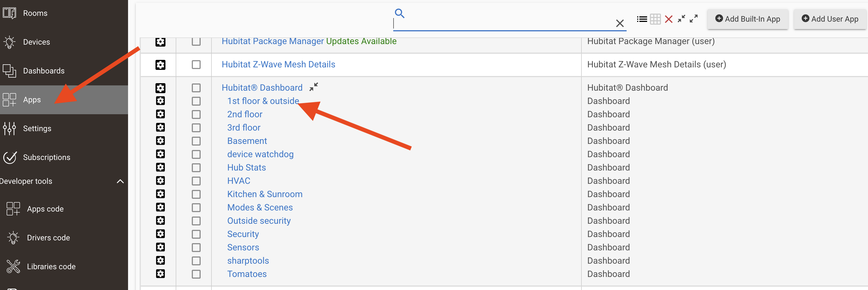Image resolution: width=868 pixels, height=290 pixels.
Task: Open 1st floor & outside dashboard
Action: click(263, 101)
